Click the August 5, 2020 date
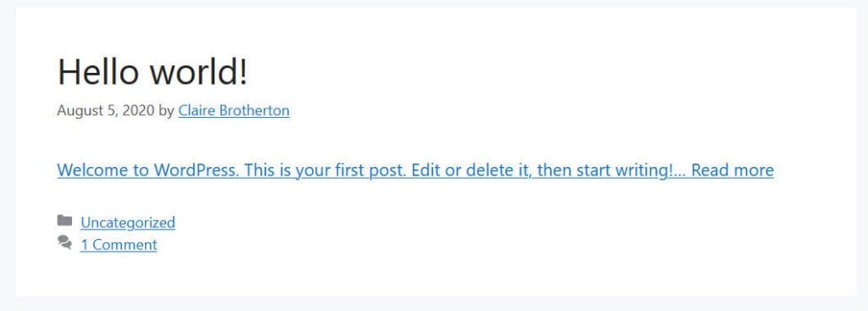Image resolution: width=868 pixels, height=311 pixels. coord(106,111)
